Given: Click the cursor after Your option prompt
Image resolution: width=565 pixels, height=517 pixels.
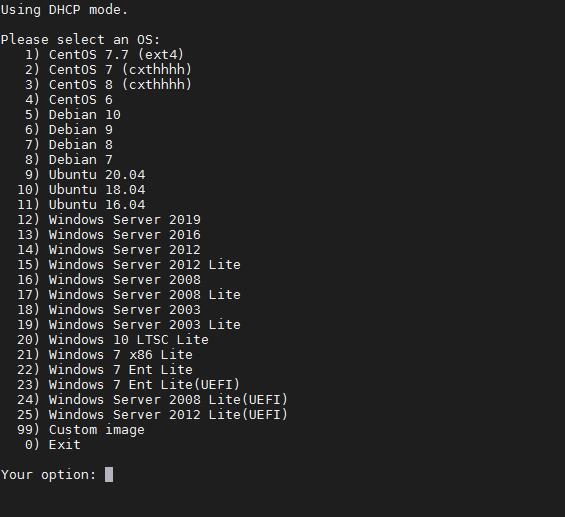Looking at the screenshot, I should pos(109,474).
